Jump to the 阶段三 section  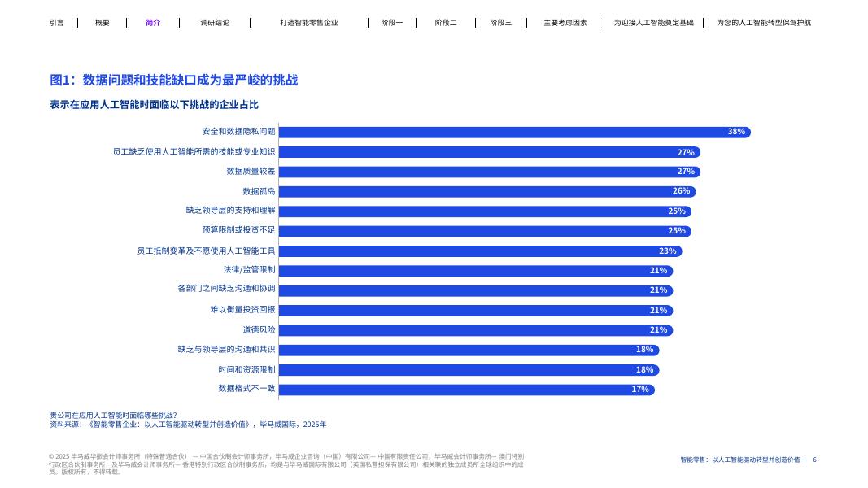tap(501, 23)
